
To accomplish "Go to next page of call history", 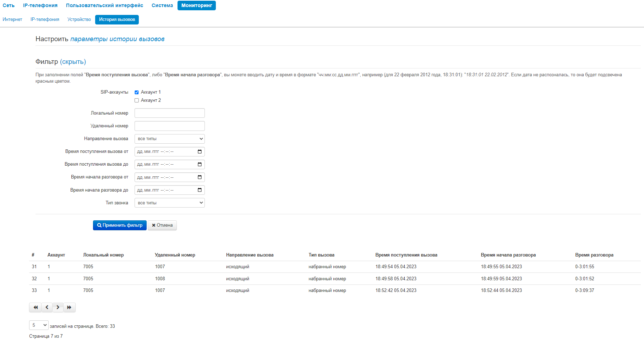I will click(x=58, y=307).
